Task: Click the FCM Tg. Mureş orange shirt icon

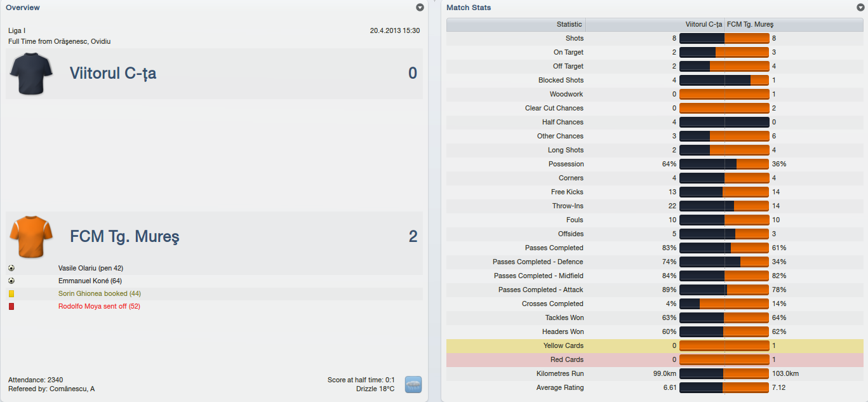Action: [x=30, y=237]
